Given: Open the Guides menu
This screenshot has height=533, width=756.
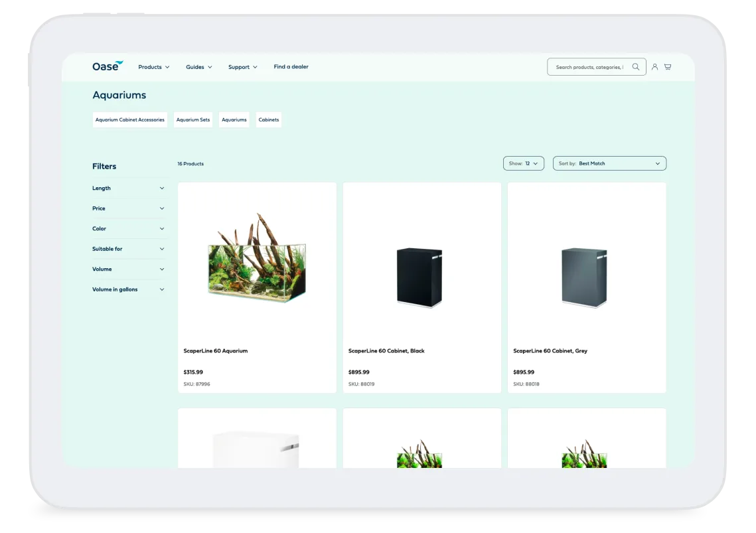Looking at the screenshot, I should pos(199,67).
